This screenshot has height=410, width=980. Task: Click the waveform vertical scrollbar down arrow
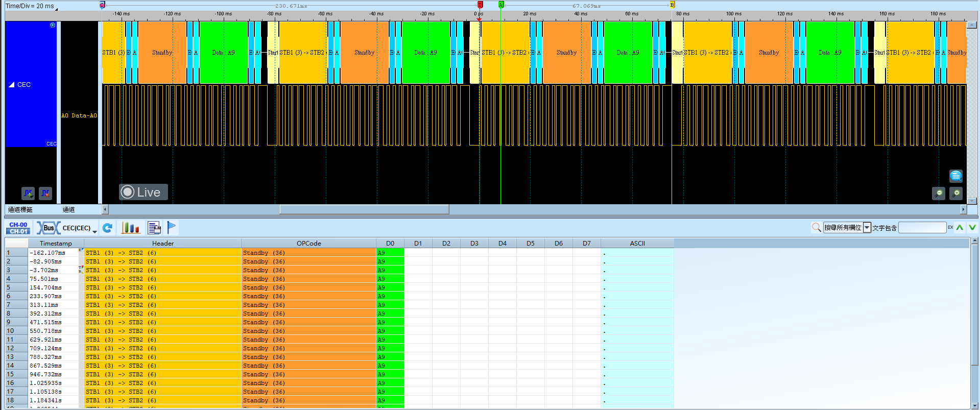point(972,201)
